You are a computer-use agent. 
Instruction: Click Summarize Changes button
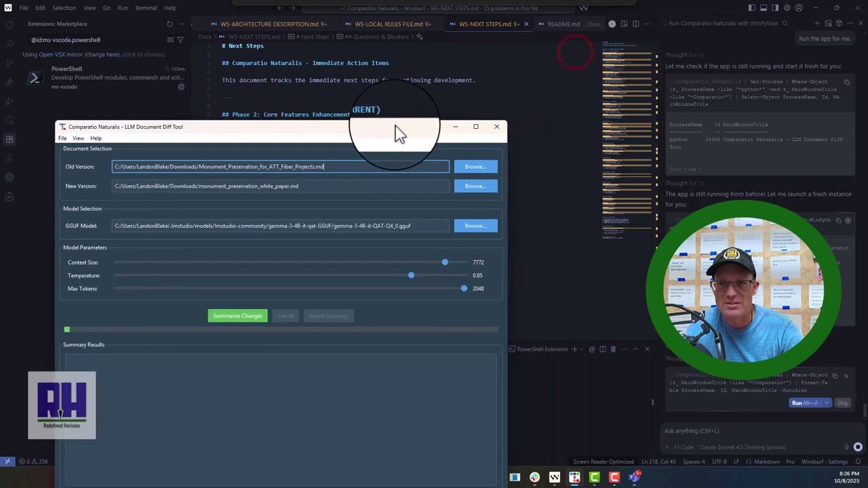tap(237, 316)
